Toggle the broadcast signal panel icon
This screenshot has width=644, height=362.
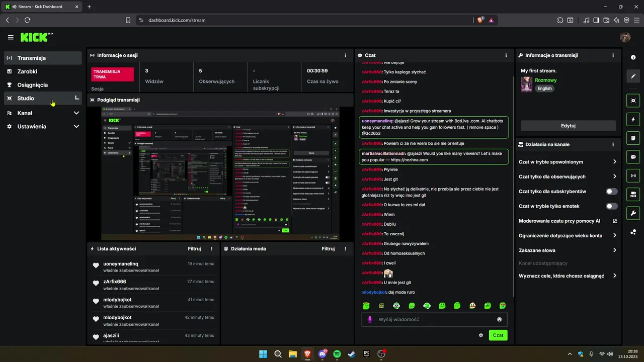pyautogui.click(x=633, y=175)
